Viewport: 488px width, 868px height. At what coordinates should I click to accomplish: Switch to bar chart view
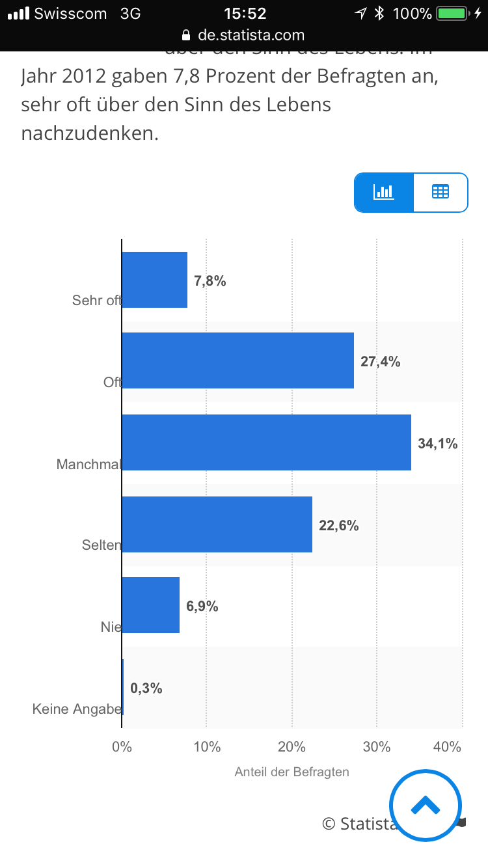(x=384, y=192)
